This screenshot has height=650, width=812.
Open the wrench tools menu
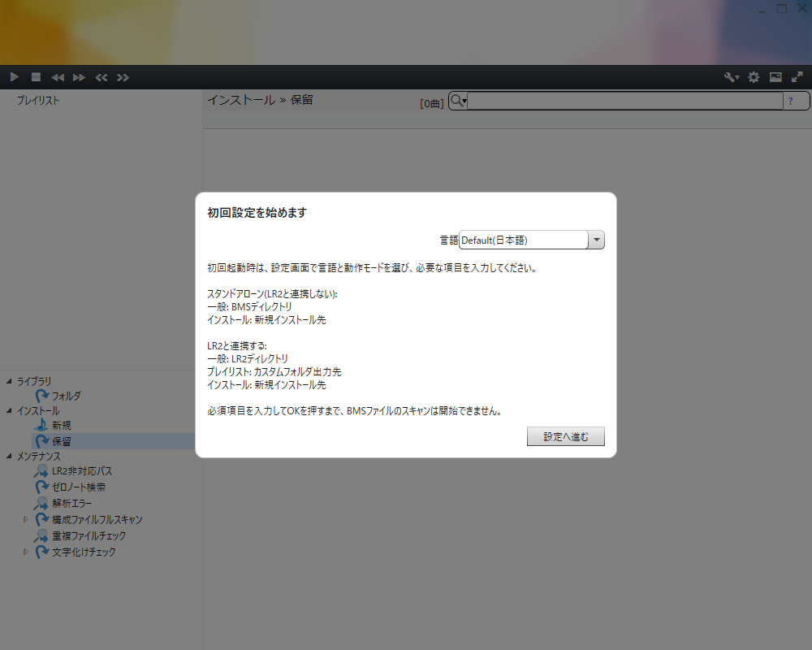point(732,77)
